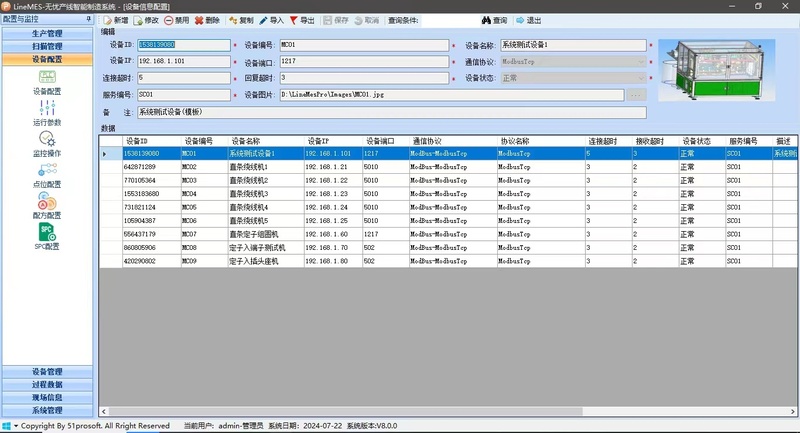This screenshot has width=800, height=433.
Task: Click the browse button beside 设备图片 path
Action: coord(636,95)
